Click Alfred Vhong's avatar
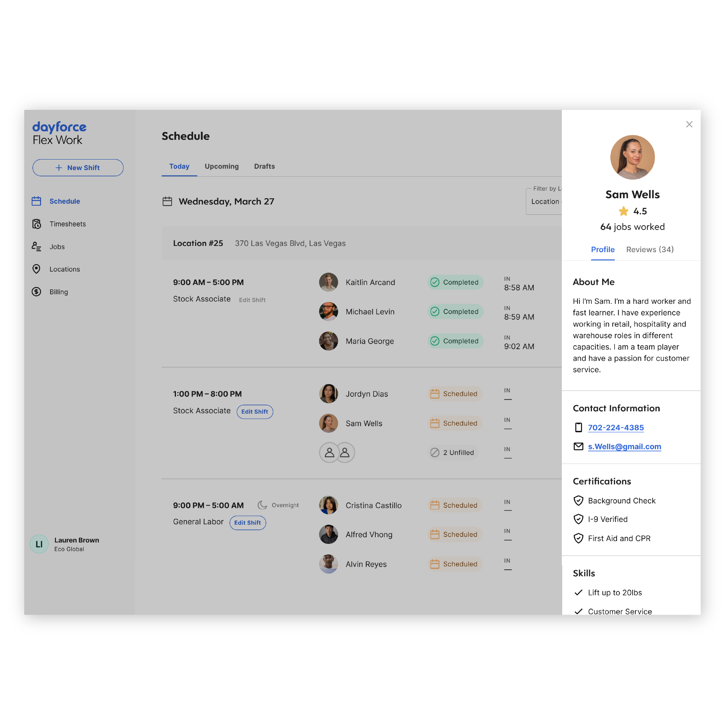Image resolution: width=728 pixels, height=728 pixels. click(x=328, y=534)
